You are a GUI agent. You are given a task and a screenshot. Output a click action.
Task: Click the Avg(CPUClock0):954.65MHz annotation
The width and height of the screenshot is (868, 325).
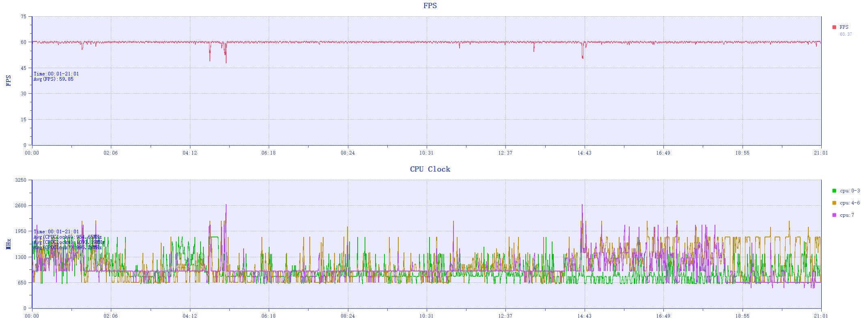click(x=67, y=237)
